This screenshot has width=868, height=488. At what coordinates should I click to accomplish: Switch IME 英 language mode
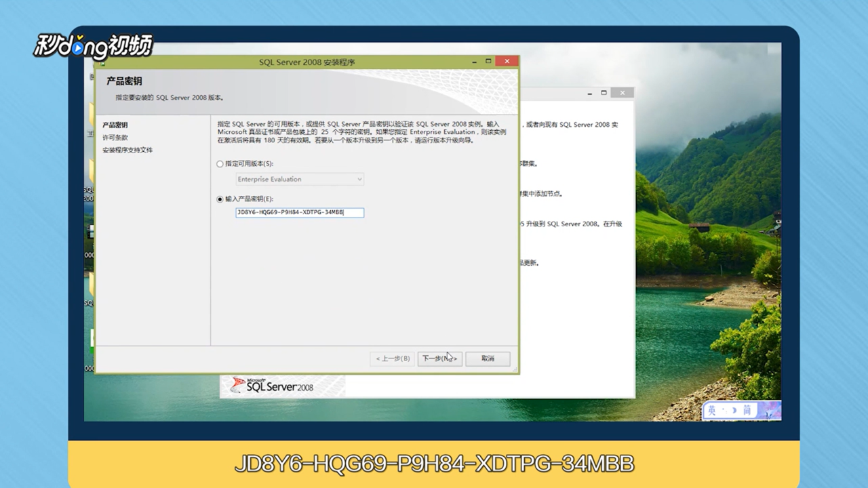coord(712,411)
